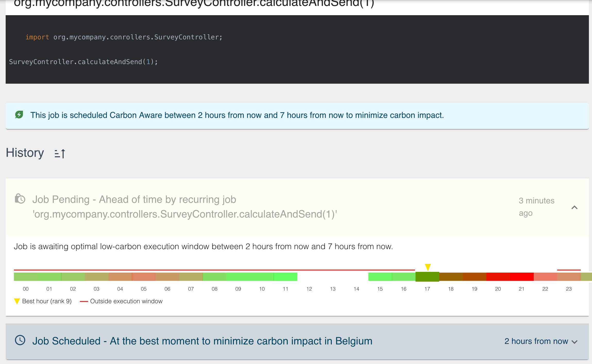Click the red Outside execution window legend line
592x364 pixels.
click(84, 301)
